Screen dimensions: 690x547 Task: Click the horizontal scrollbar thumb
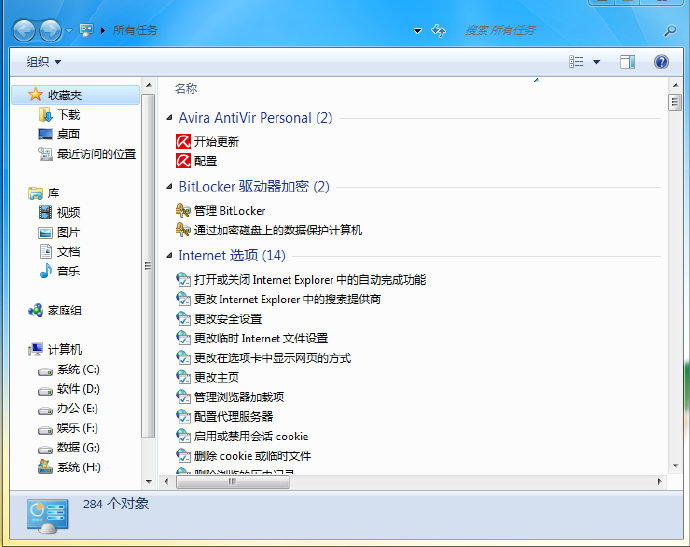(233, 482)
